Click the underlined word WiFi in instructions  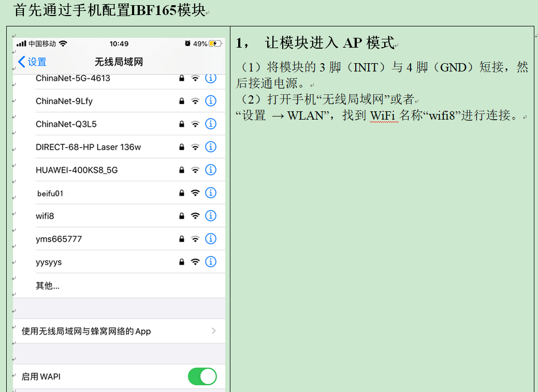[384, 115]
